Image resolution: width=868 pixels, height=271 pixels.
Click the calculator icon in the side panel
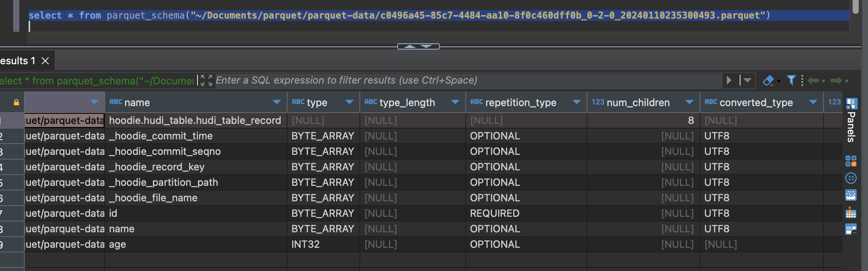pos(851,161)
